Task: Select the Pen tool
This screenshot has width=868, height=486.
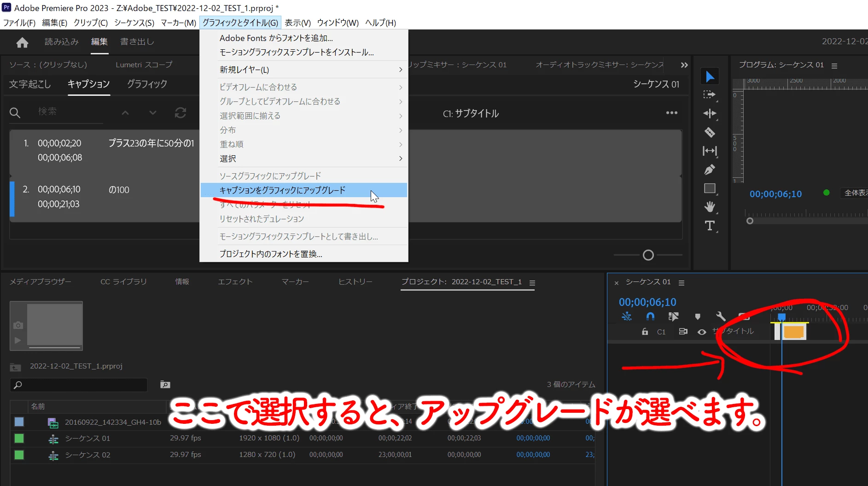Action: pyautogui.click(x=710, y=170)
